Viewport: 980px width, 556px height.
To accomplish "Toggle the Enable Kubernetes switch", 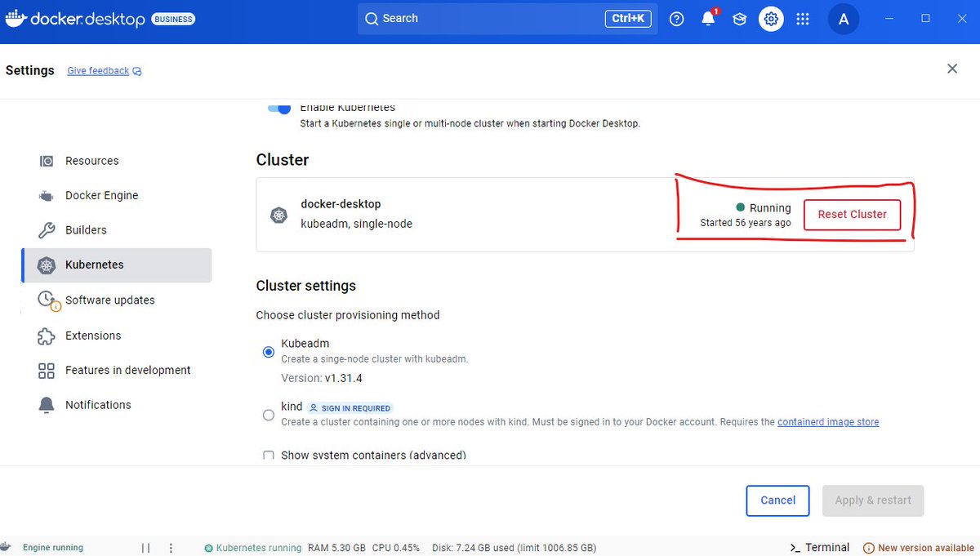I will click(279, 108).
